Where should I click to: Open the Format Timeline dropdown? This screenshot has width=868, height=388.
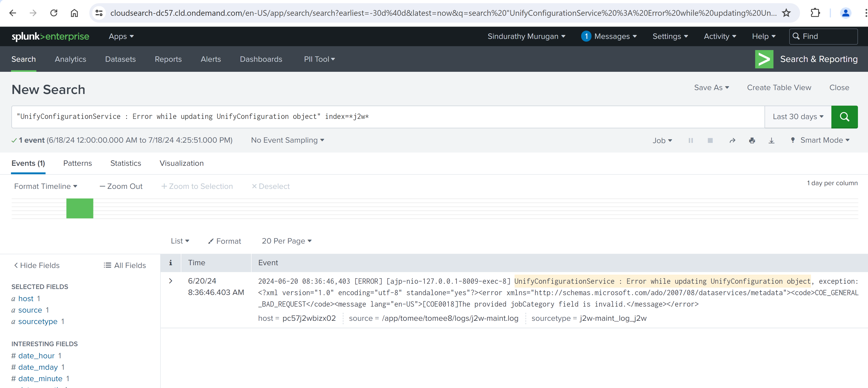pyautogui.click(x=46, y=186)
